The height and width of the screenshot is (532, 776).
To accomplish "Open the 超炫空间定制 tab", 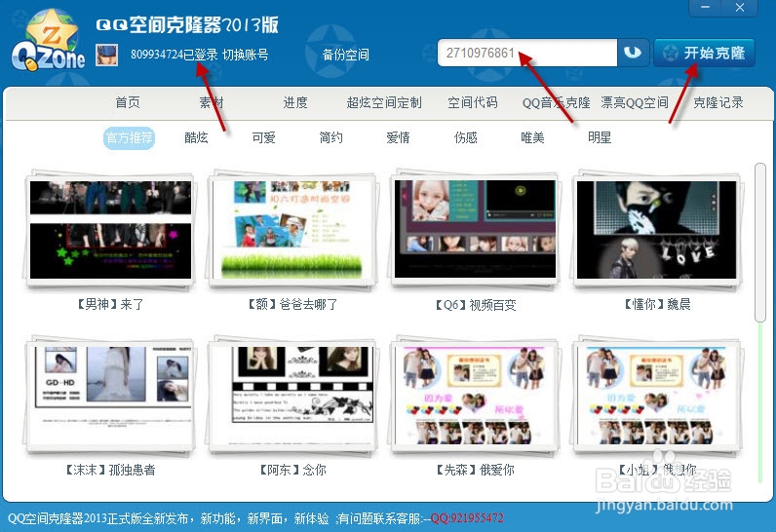I will tap(384, 102).
